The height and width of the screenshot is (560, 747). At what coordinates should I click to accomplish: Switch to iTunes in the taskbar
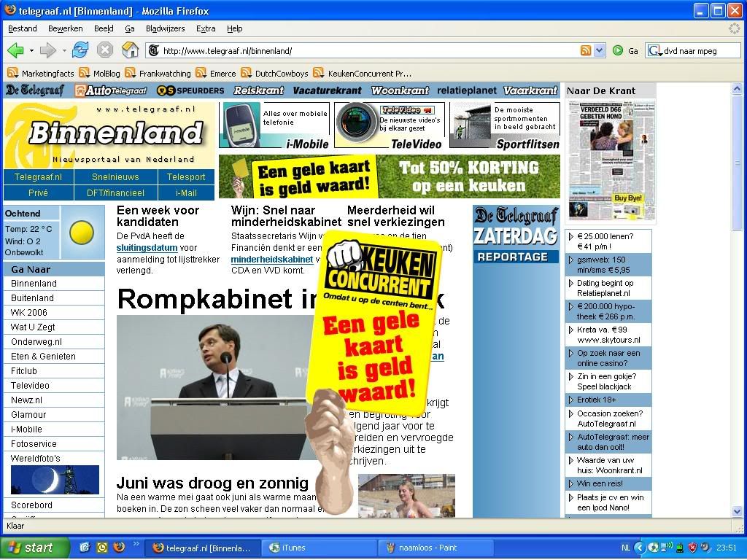click(x=320, y=548)
